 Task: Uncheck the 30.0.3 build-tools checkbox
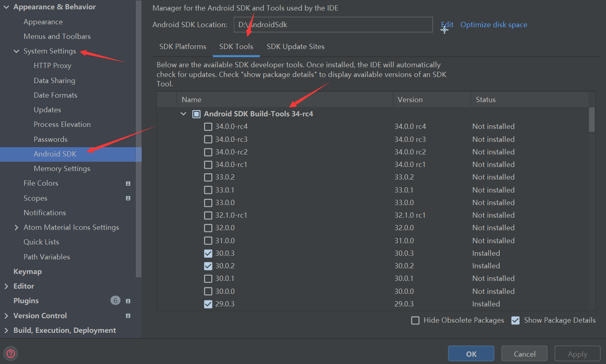(208, 253)
